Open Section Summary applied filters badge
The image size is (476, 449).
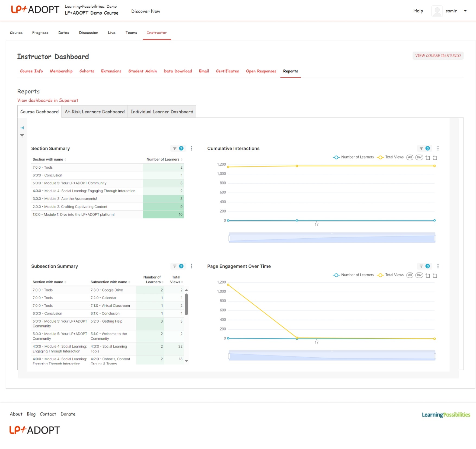click(x=178, y=148)
